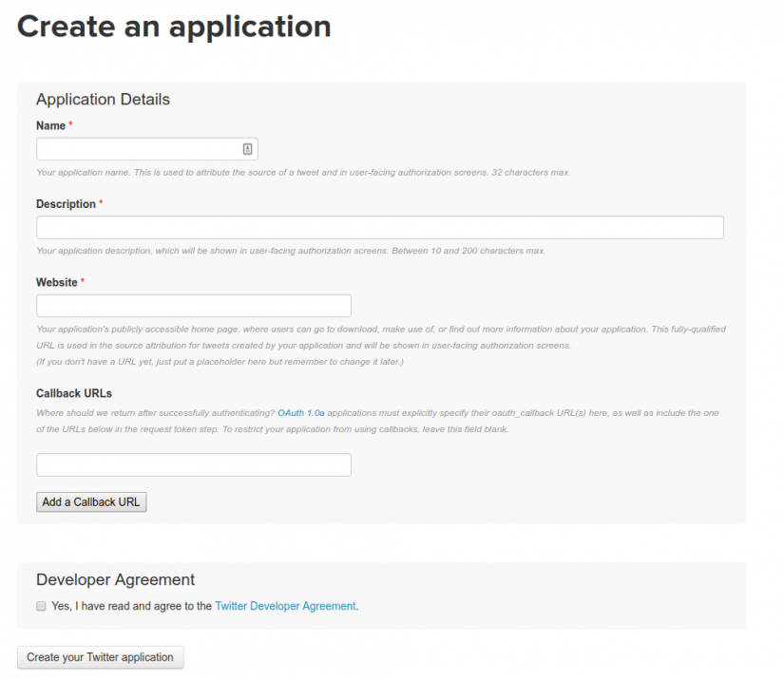The image size is (784, 679).
Task: Click the "Yes, I have read and agree" text
Action: pyautogui.click(x=131, y=605)
